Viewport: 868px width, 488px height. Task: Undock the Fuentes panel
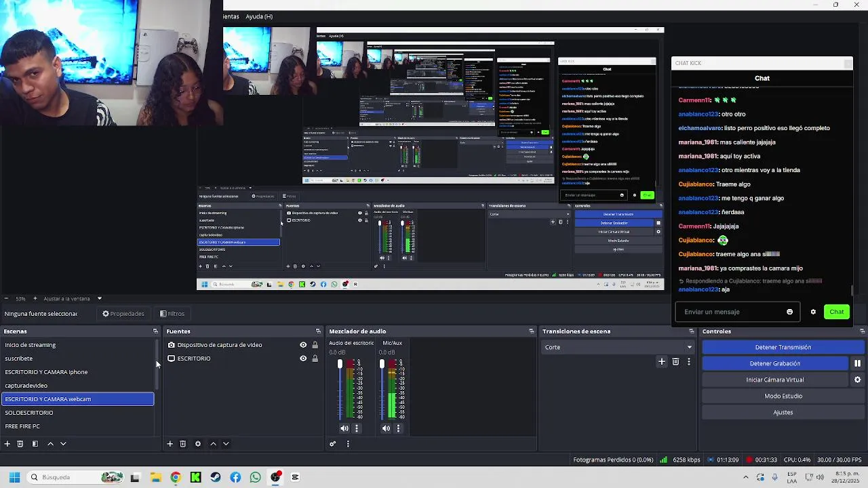point(318,331)
